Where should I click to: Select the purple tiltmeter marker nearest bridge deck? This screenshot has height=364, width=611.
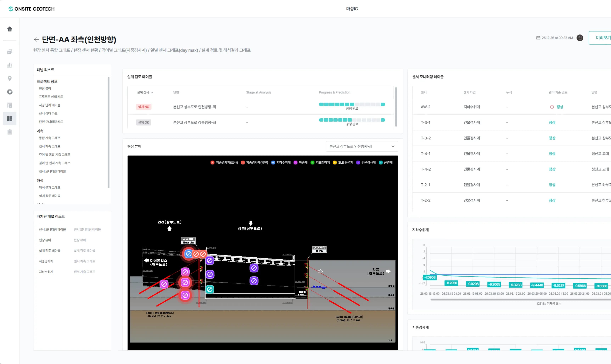pos(210,260)
